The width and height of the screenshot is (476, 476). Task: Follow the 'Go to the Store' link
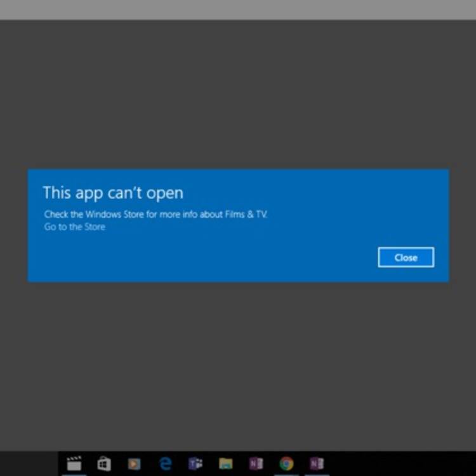(75, 227)
